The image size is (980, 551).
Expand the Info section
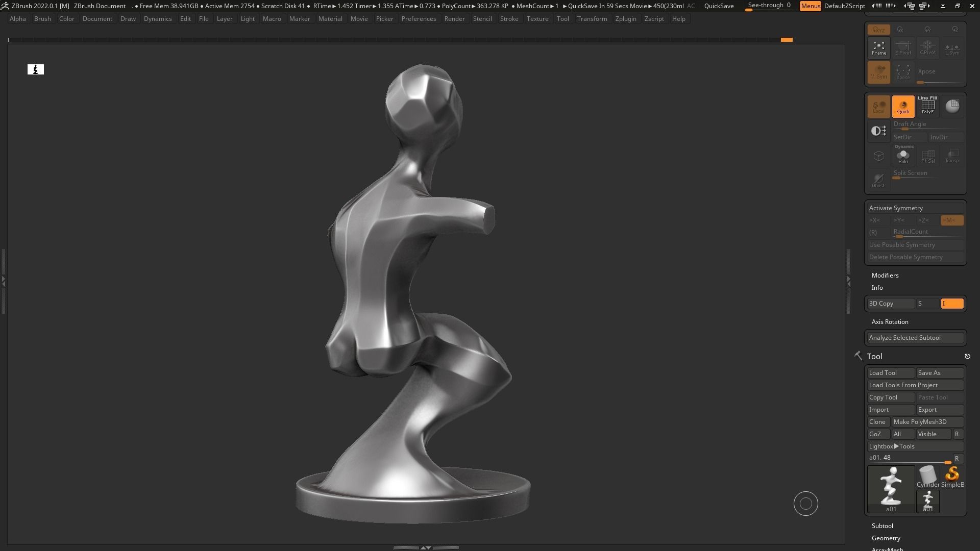(877, 288)
